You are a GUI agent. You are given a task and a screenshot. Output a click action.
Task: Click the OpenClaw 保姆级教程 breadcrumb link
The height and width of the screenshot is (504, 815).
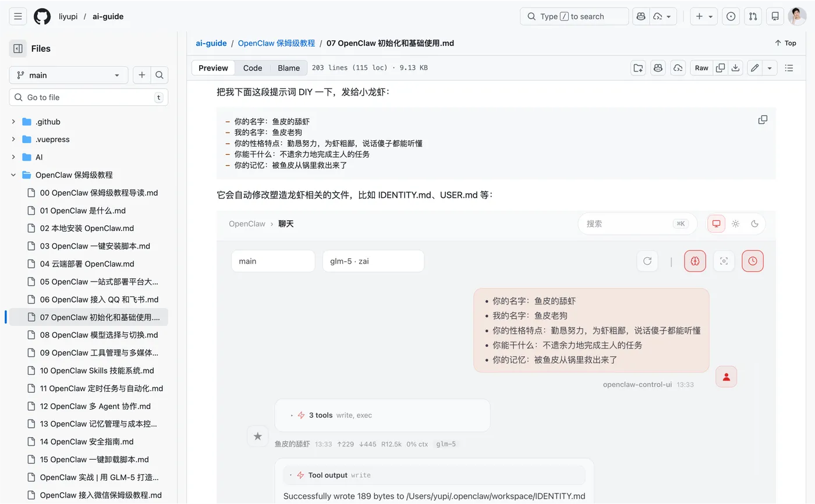pyautogui.click(x=277, y=43)
